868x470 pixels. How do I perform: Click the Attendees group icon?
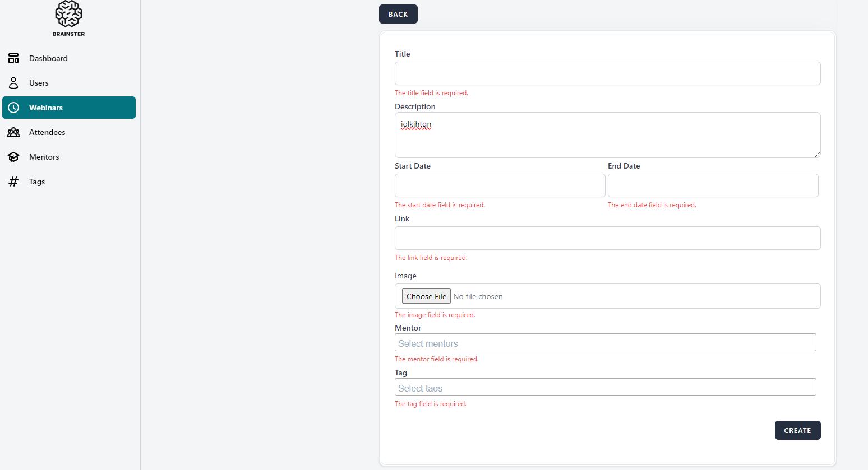pyautogui.click(x=13, y=132)
